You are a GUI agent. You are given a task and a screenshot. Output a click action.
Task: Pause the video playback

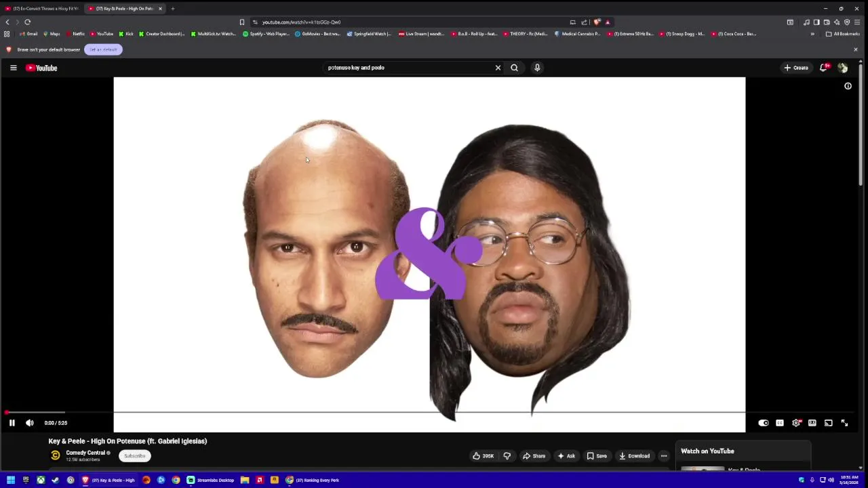[12, 423]
